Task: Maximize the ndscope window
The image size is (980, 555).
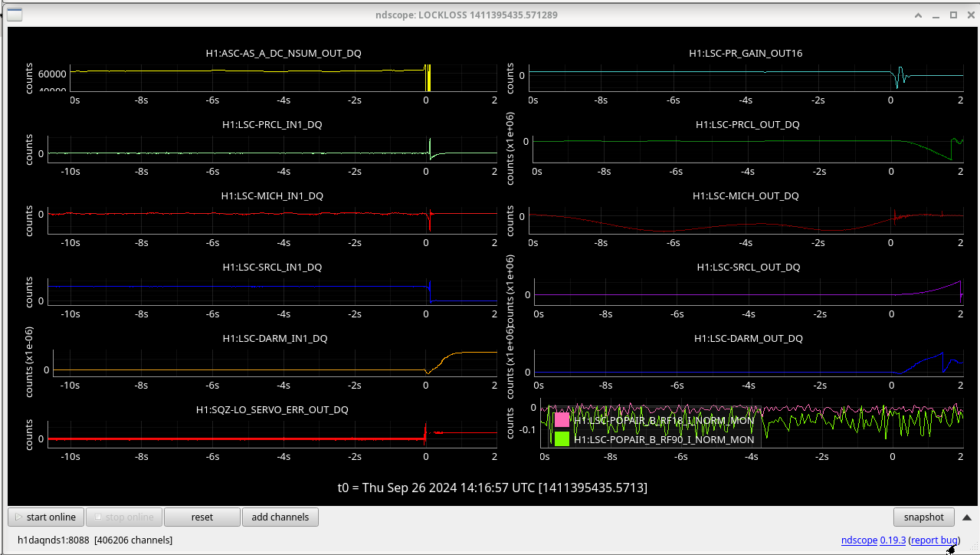Action: click(x=953, y=15)
